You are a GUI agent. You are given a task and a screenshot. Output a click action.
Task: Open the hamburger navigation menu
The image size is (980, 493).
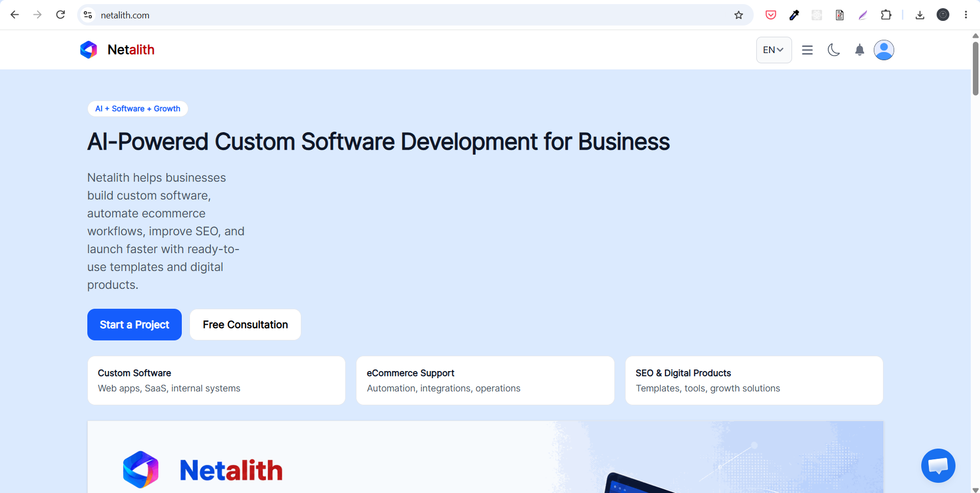(807, 50)
